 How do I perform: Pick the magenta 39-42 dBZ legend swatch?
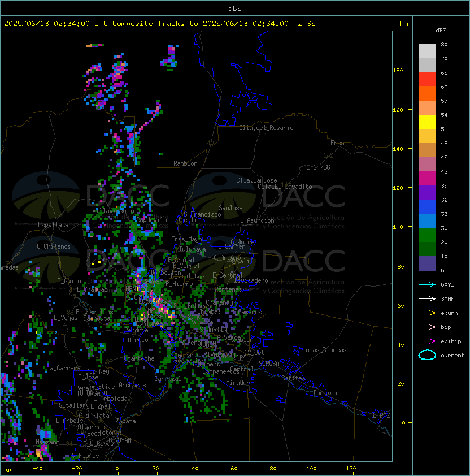[427, 179]
